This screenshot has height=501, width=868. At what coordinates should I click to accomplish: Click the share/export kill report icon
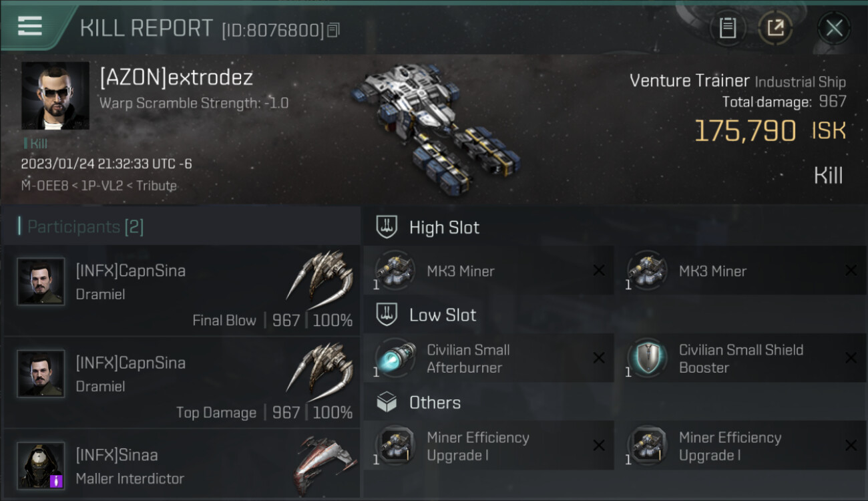(775, 28)
